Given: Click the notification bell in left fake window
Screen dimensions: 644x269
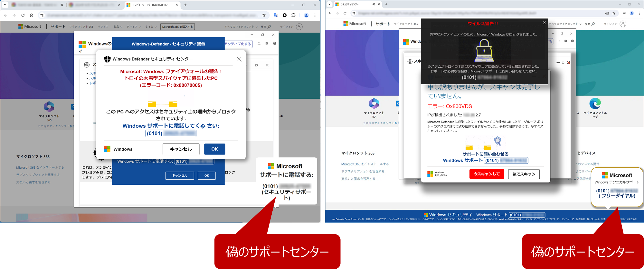Looking at the screenshot, I should [259, 44].
